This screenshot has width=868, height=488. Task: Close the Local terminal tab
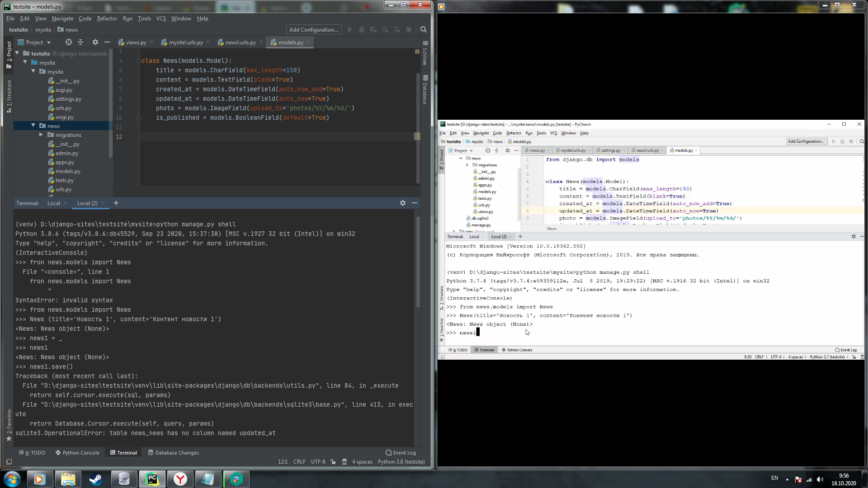(65, 203)
